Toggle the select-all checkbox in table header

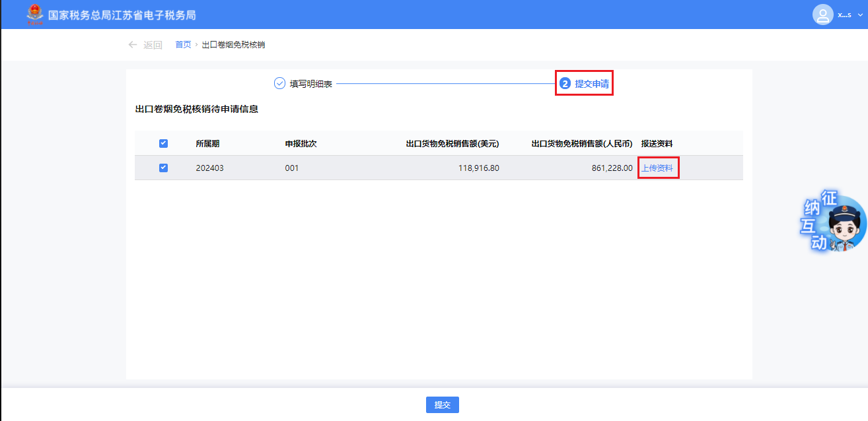pyautogui.click(x=163, y=143)
